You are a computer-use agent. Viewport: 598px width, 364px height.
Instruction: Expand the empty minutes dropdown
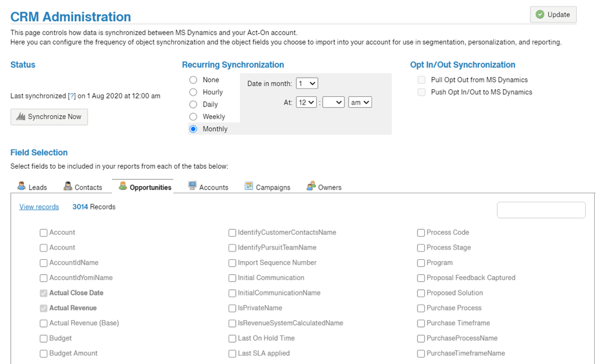coord(333,102)
